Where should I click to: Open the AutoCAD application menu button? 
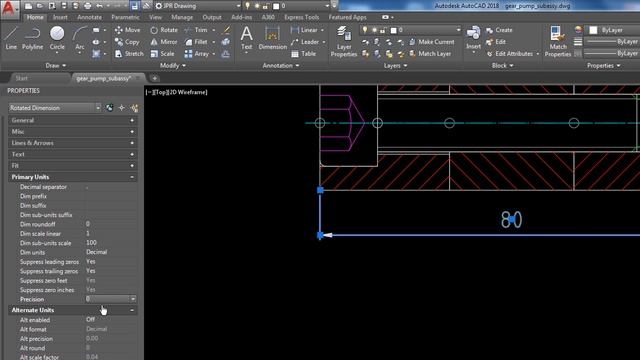9,9
